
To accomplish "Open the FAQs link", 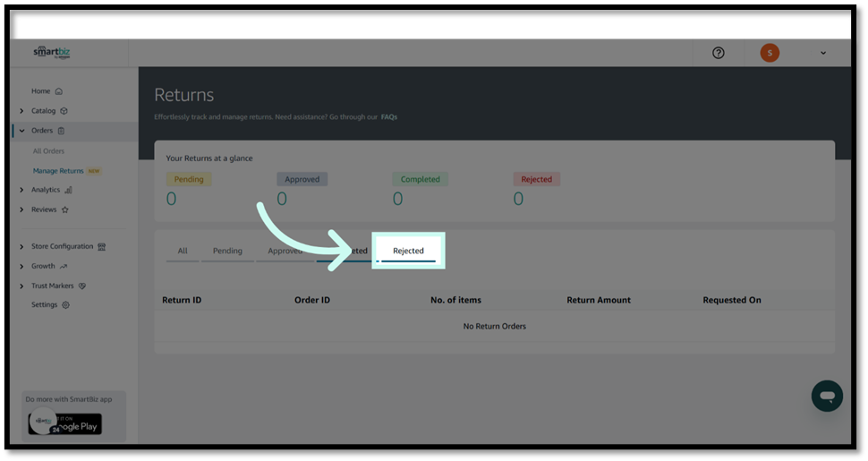I will click(389, 117).
